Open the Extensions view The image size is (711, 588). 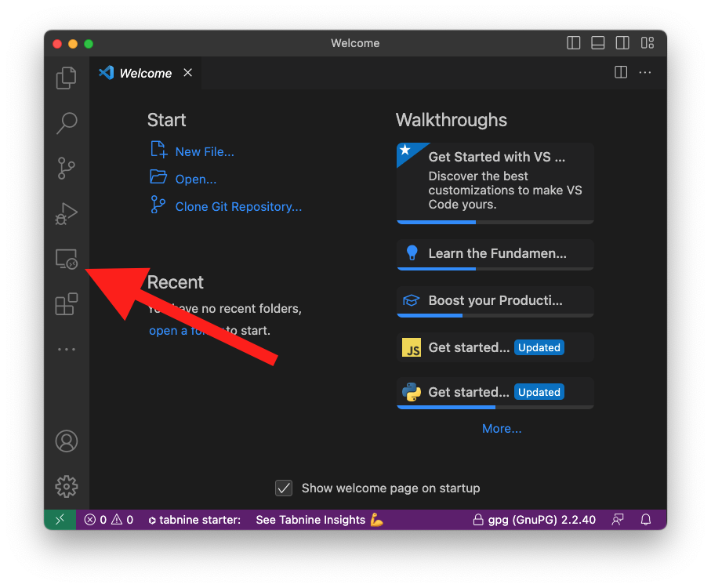click(67, 304)
